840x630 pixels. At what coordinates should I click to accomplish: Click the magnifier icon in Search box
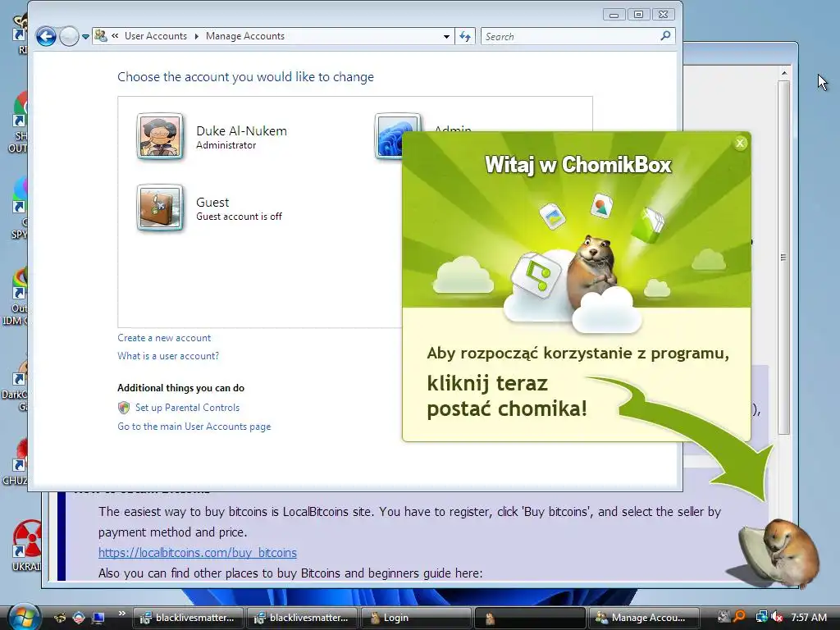665,36
